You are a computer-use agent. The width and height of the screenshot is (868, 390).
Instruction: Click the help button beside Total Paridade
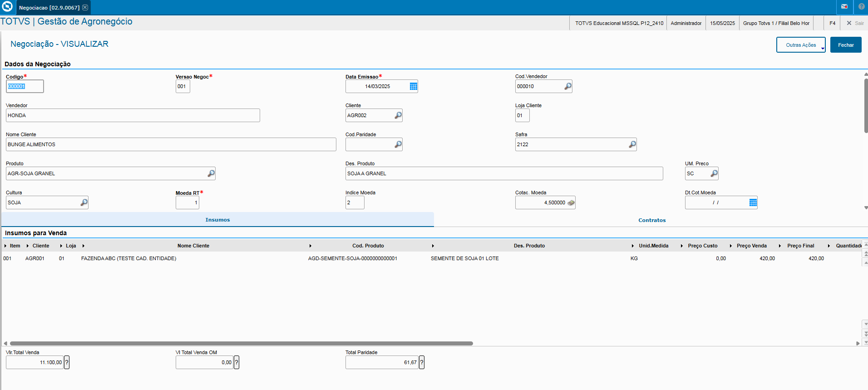click(422, 362)
